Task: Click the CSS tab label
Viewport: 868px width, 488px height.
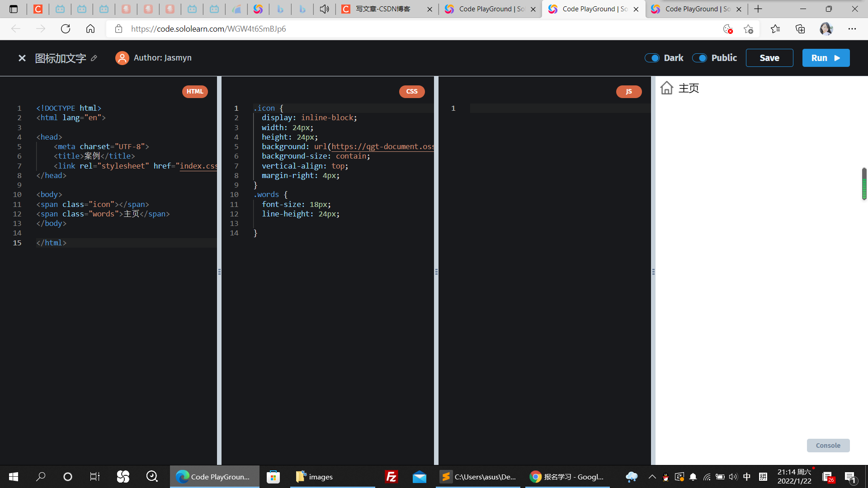Action: click(x=412, y=91)
